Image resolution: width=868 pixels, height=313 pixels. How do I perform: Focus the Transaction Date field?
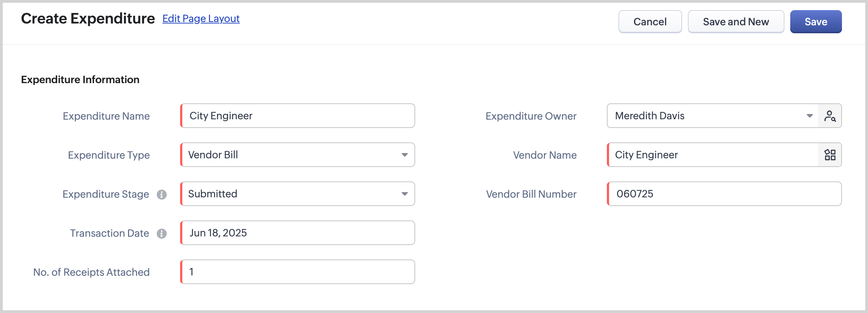coord(297,233)
